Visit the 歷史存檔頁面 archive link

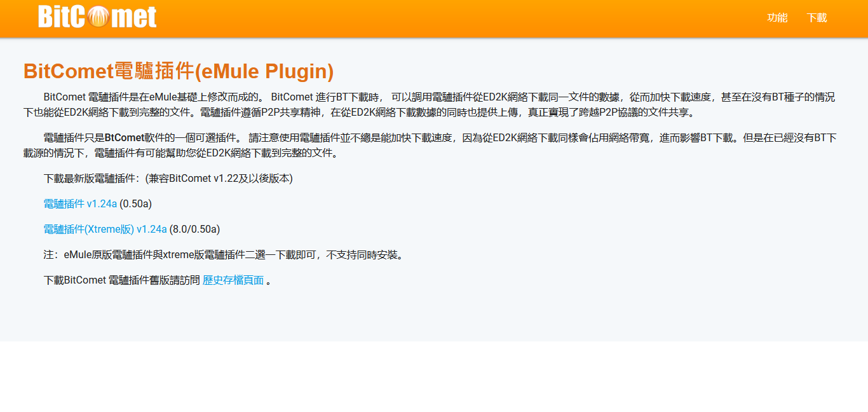[233, 280]
